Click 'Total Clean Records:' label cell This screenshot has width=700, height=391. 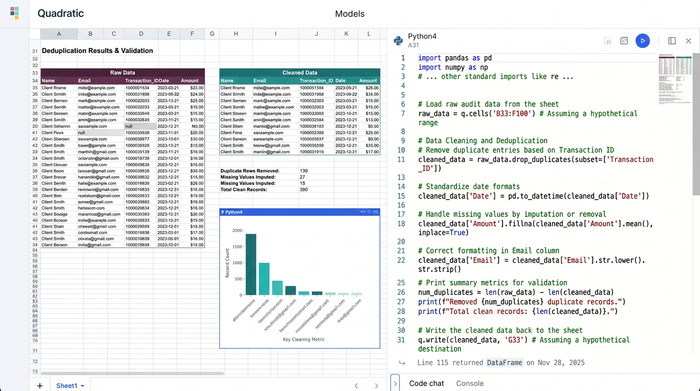point(243,190)
